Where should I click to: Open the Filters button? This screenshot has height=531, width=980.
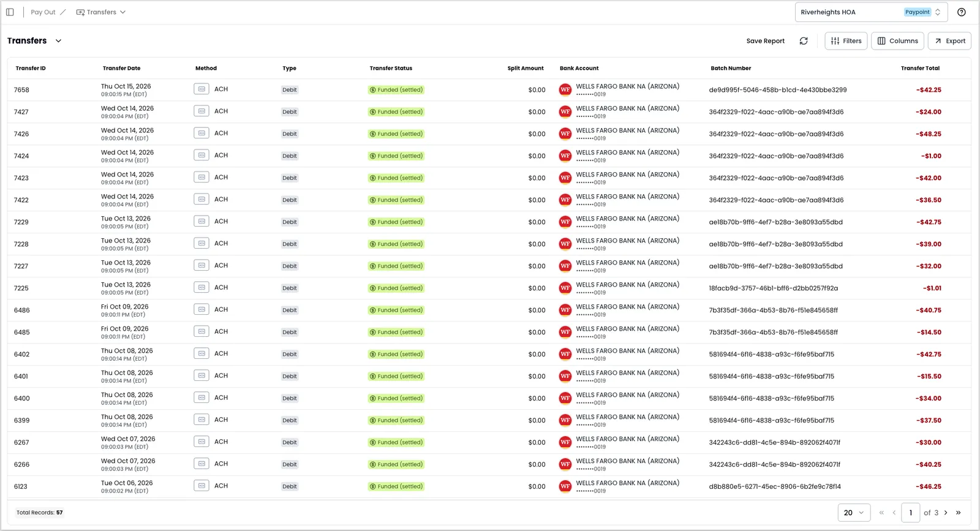(846, 41)
